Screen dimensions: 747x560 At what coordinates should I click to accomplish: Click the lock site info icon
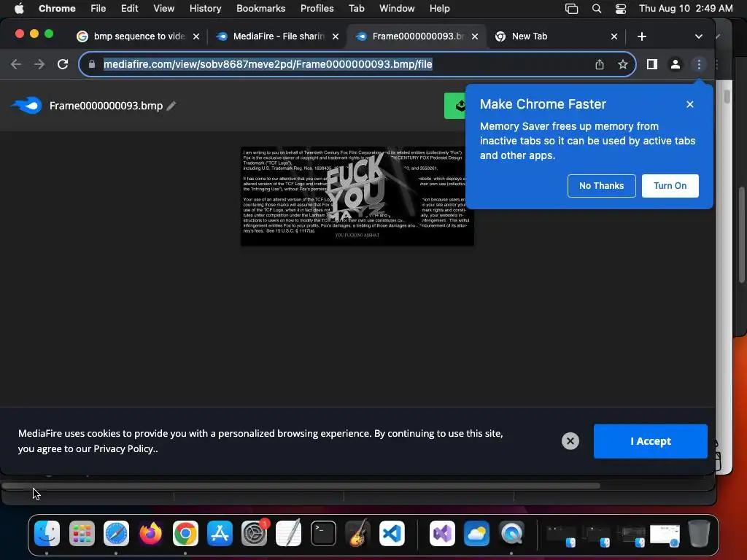point(92,64)
